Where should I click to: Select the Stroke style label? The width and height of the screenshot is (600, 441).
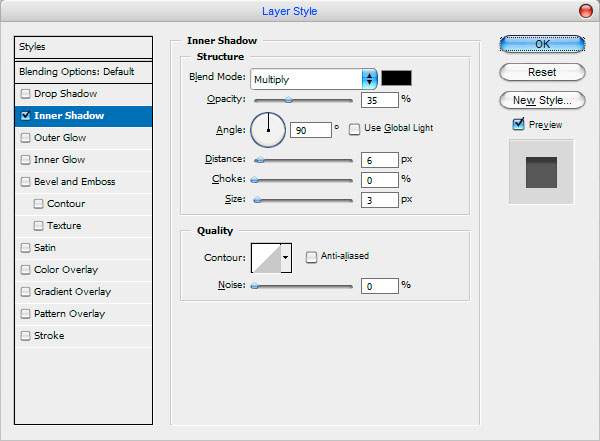pyautogui.click(x=49, y=336)
